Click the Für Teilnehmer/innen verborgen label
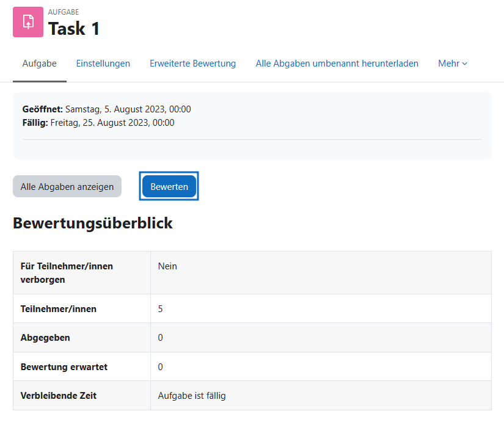Image resolution: width=504 pixels, height=422 pixels. pos(67,273)
